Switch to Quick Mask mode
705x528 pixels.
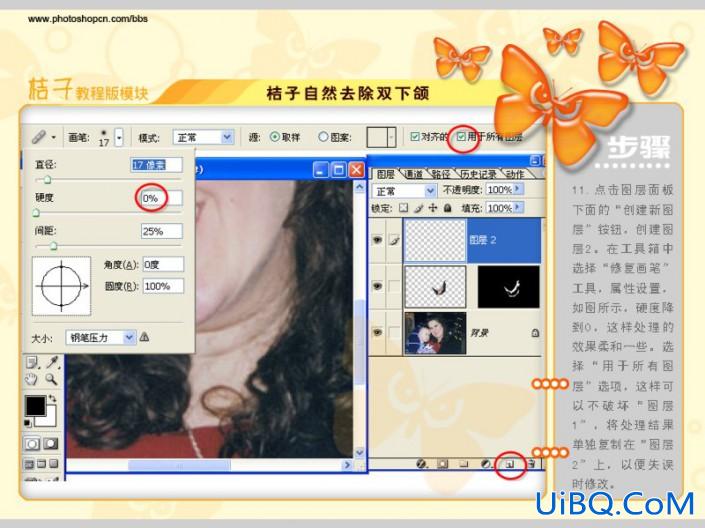click(51, 444)
